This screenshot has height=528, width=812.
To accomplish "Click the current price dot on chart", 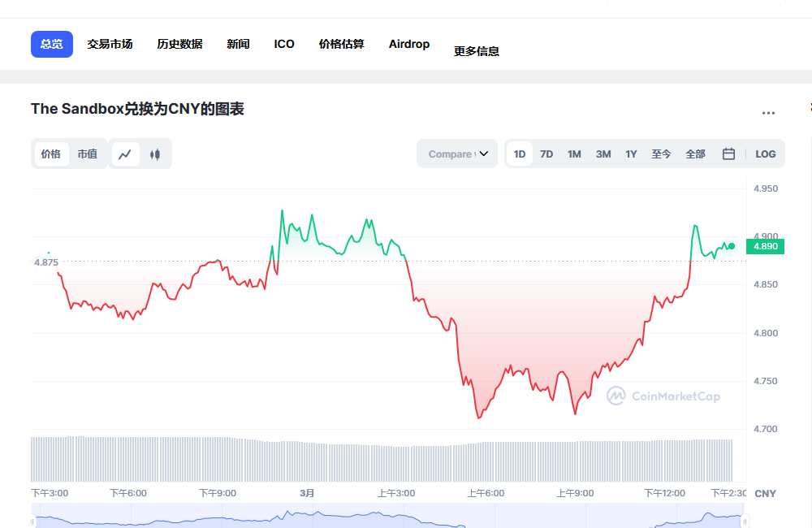I will click(x=732, y=247).
